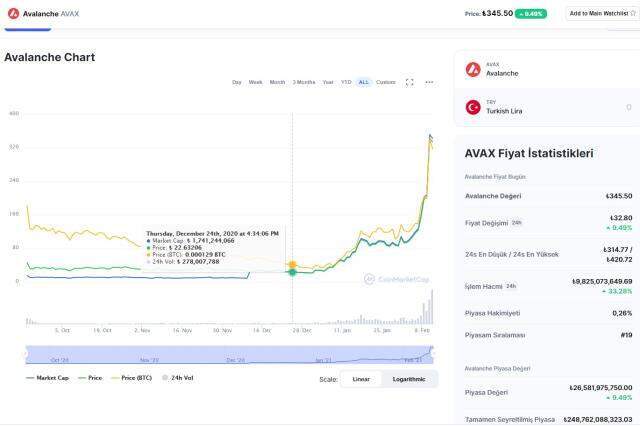Switch chart scale to Logarithmic
The height and width of the screenshot is (426, 640).
[x=409, y=379]
